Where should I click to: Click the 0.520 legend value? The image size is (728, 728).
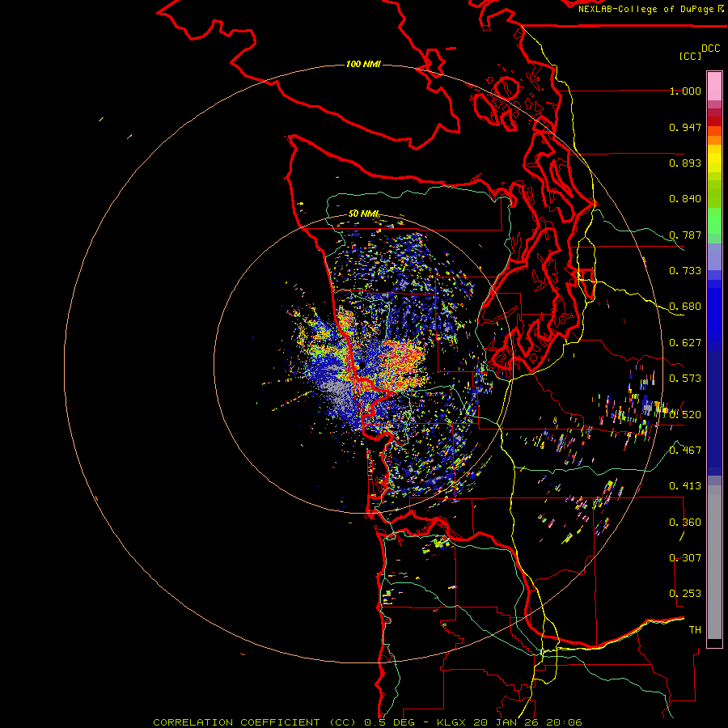(685, 415)
